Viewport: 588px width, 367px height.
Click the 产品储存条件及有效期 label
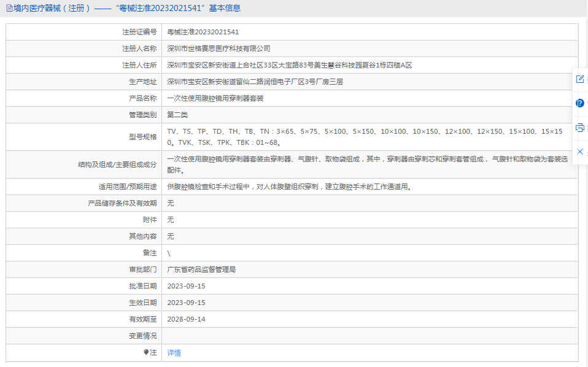[122, 203]
